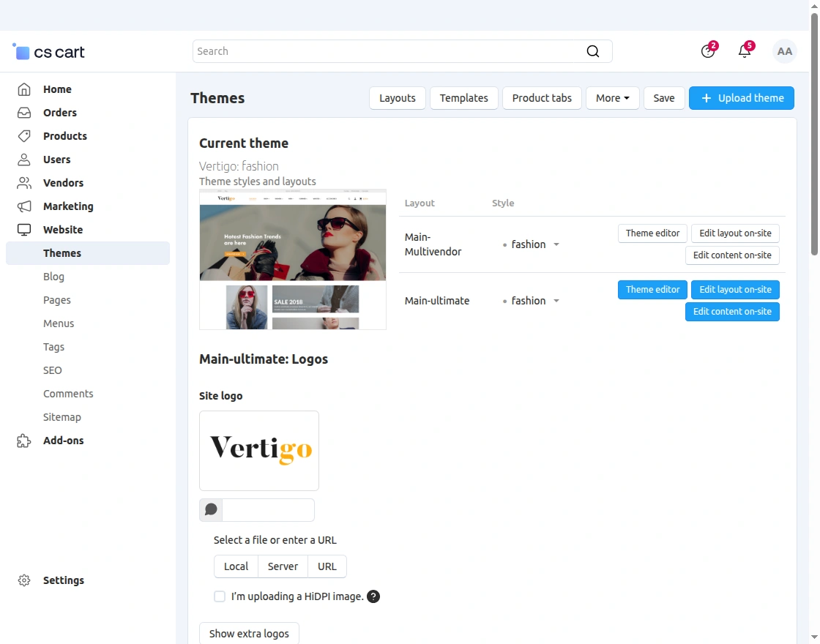Open the AA user avatar menu
Image resolution: width=820 pixels, height=644 pixels.
pos(784,51)
